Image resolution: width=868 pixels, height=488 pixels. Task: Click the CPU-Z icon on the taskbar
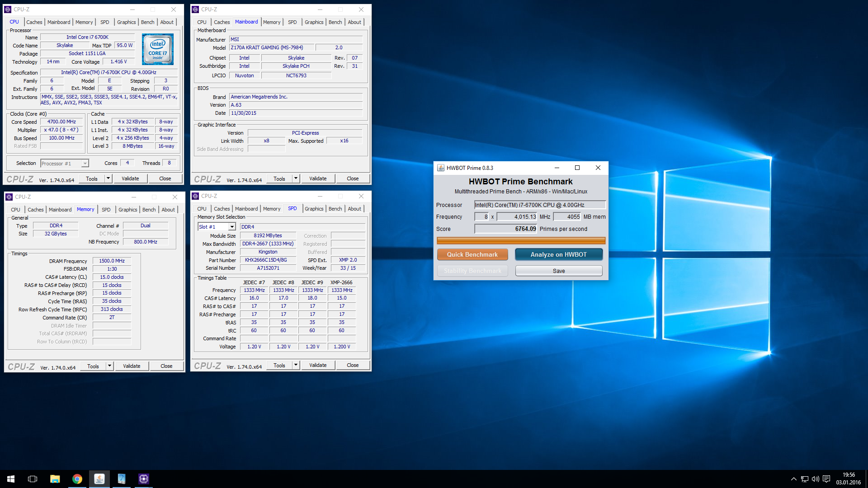point(144,479)
